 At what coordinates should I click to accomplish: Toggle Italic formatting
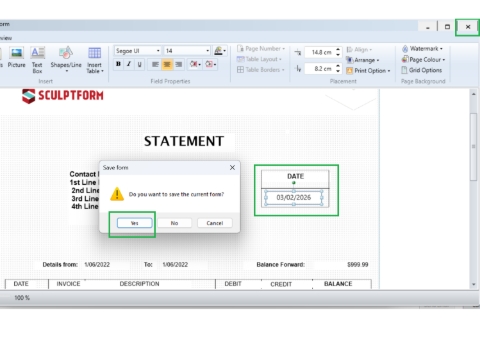click(x=129, y=64)
